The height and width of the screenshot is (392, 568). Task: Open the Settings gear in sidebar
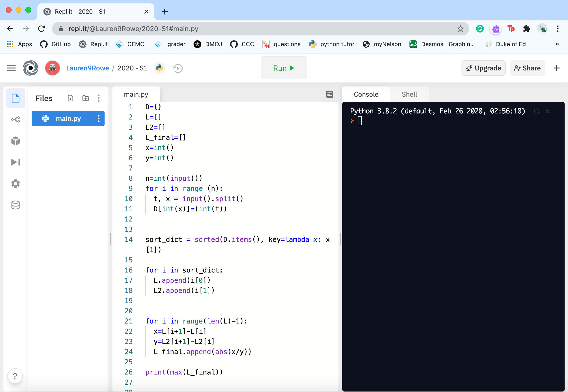click(16, 184)
